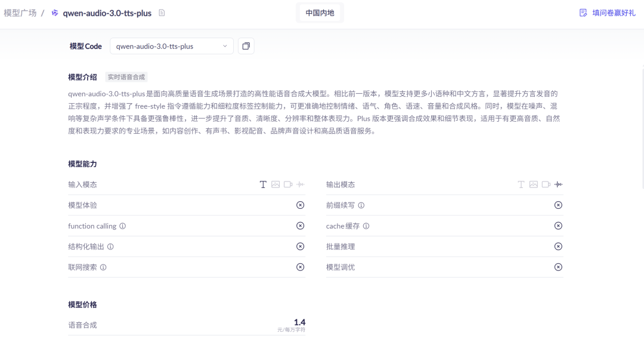Open the document icon beside the model name
Image resolution: width=644 pixels, height=345 pixels.
pyautogui.click(x=162, y=13)
